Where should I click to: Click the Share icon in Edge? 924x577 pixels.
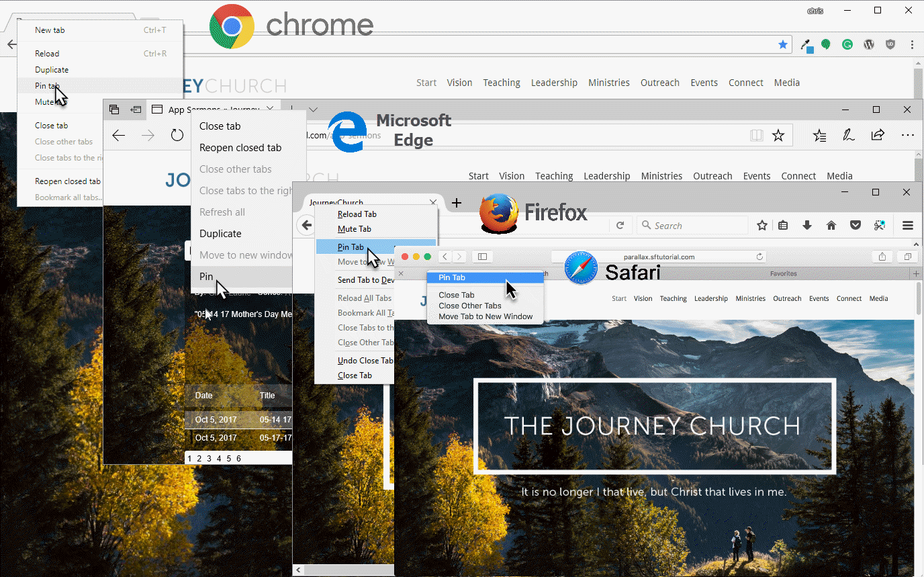click(878, 135)
